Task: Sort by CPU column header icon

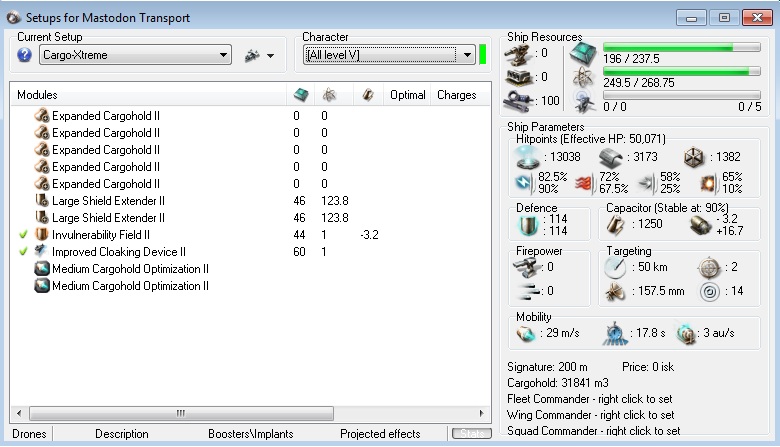Action: (x=300, y=94)
